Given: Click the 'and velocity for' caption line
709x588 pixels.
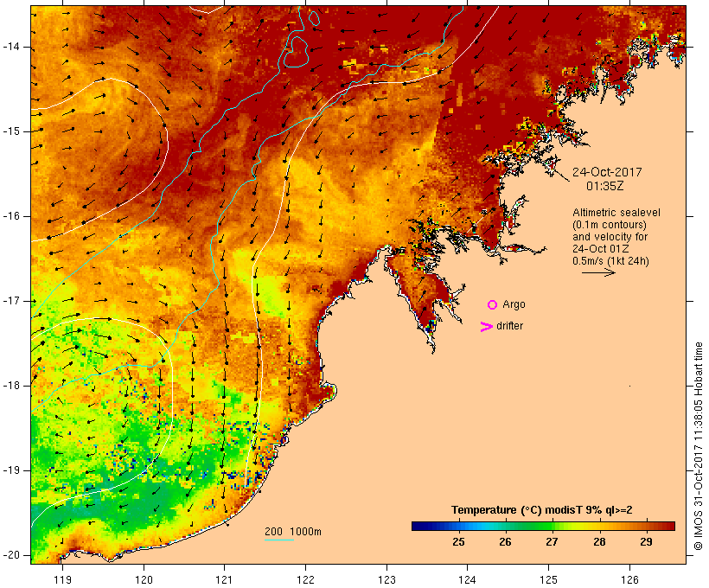Looking at the screenshot, I should [610, 237].
